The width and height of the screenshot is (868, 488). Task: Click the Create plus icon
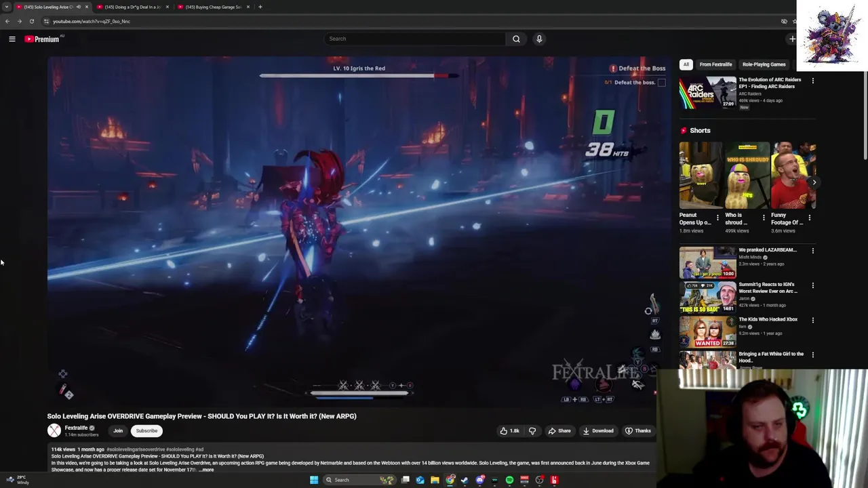792,39
